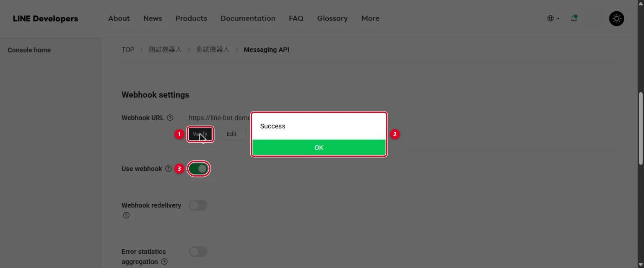Toggle the Use webhook switch
Image resolution: width=644 pixels, height=268 pixels.
tap(198, 169)
